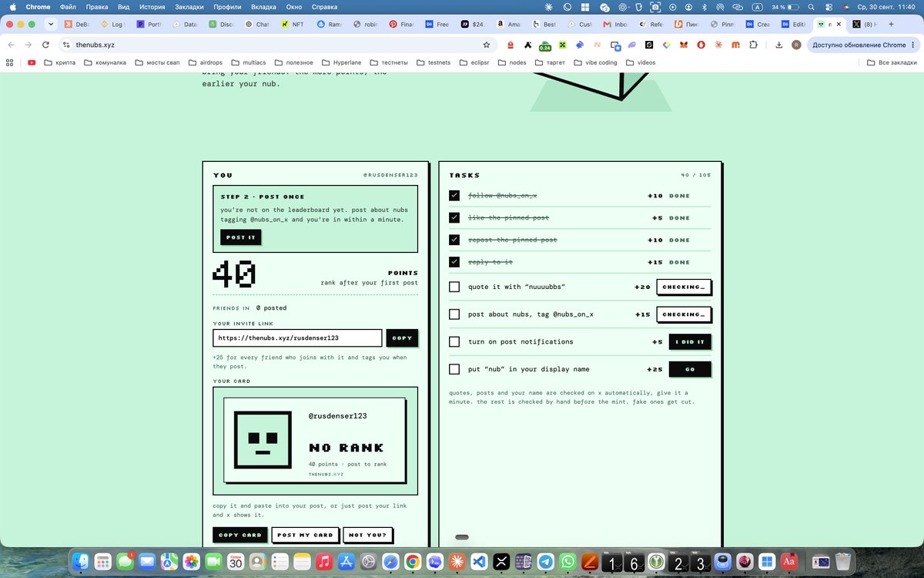Screen dimensions: 924x578
Task: Click the POST IT button
Action: click(x=240, y=237)
